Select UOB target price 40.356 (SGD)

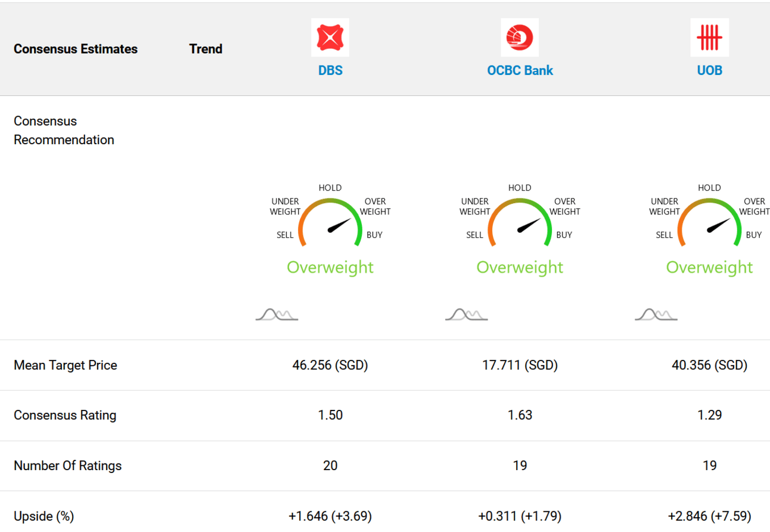(709, 365)
